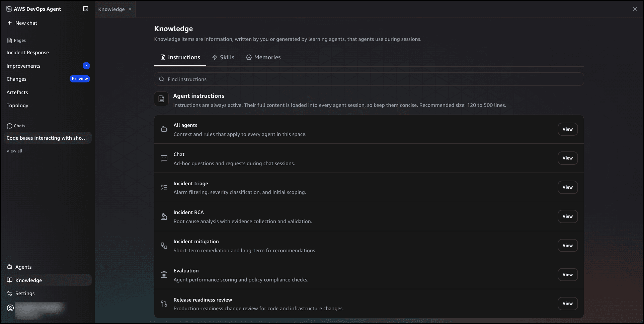Switch to the Instructions tab
Viewport: 644px width, 324px height.
click(x=180, y=57)
